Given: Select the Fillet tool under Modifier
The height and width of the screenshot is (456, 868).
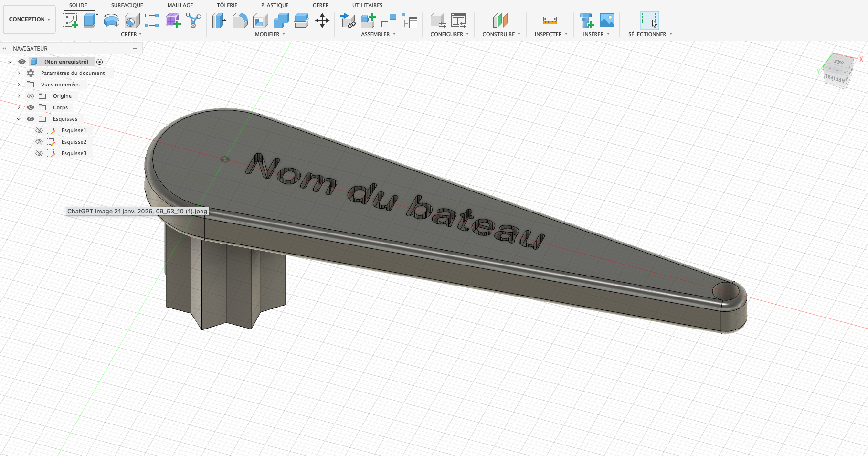Looking at the screenshot, I should point(240,20).
